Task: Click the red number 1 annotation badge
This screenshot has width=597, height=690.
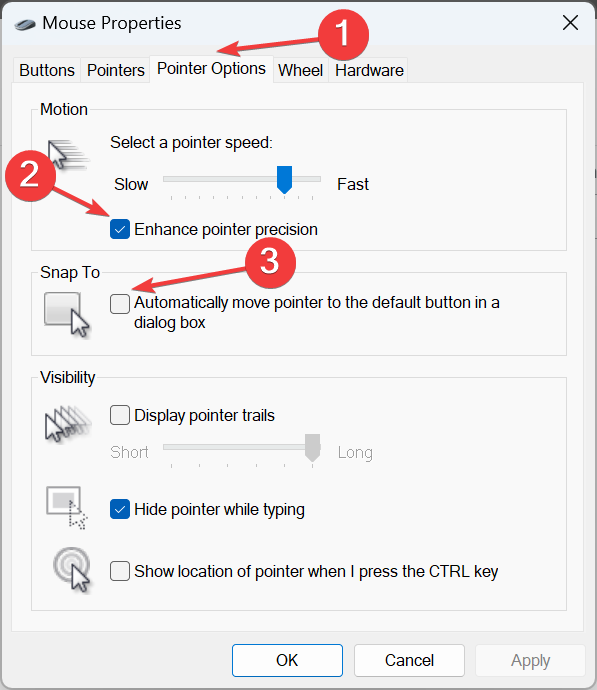Action: click(x=344, y=34)
